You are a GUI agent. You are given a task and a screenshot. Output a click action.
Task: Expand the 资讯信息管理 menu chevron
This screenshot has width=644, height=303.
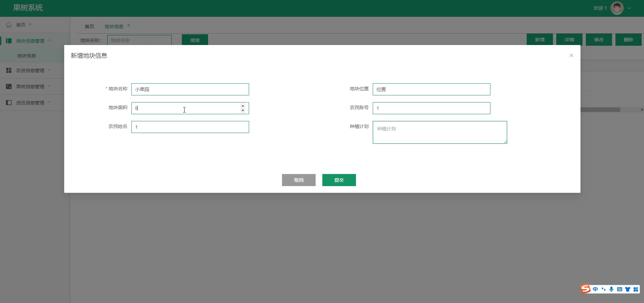(49, 102)
